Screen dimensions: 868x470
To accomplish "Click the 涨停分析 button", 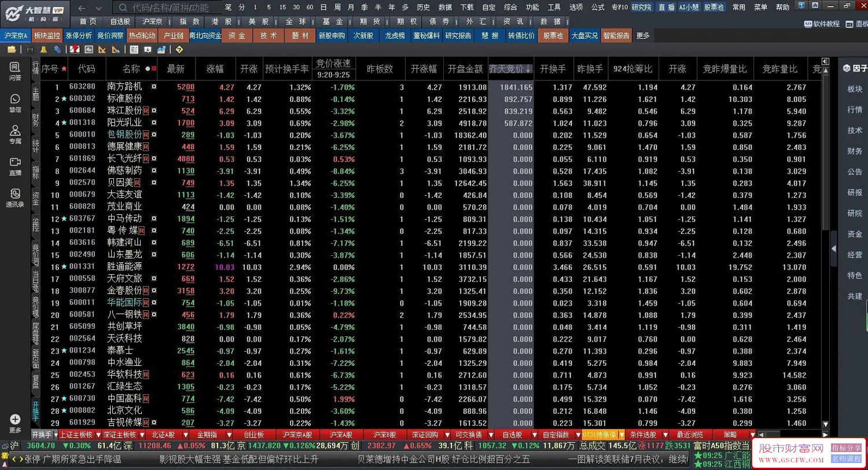I will click(x=79, y=35).
